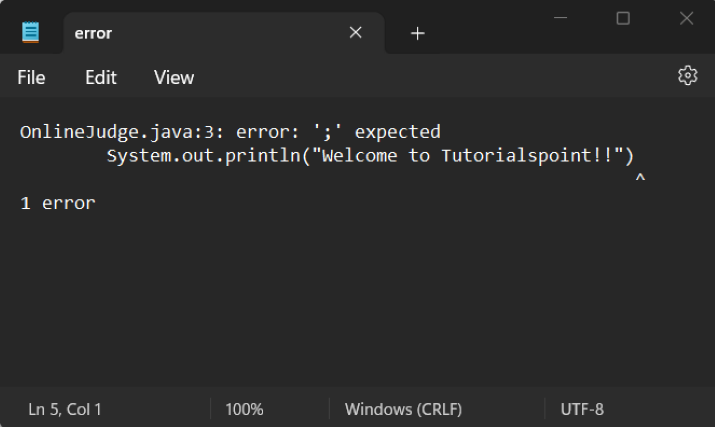Maximize the Notepad window
715x427 pixels.
(623, 19)
